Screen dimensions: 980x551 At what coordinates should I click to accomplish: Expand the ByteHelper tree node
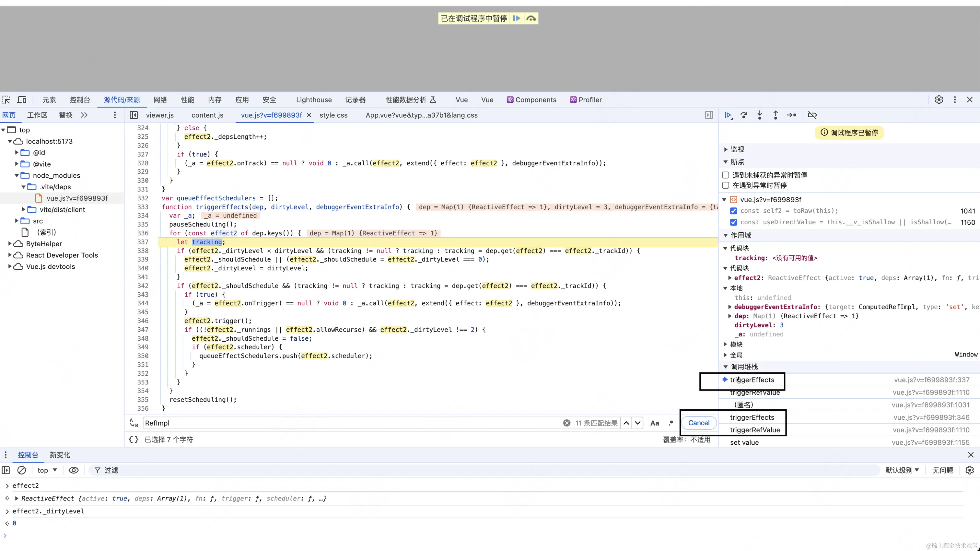pos(10,243)
